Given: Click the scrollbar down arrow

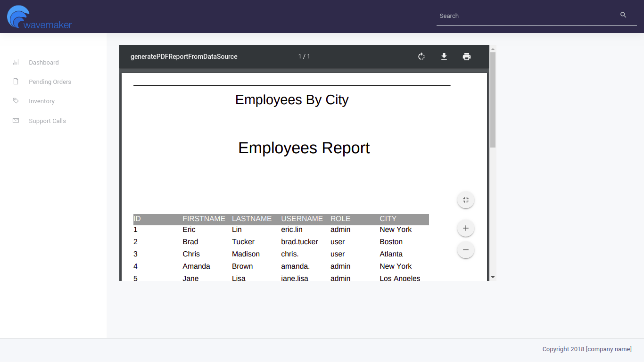Looking at the screenshot, I should click(x=493, y=277).
